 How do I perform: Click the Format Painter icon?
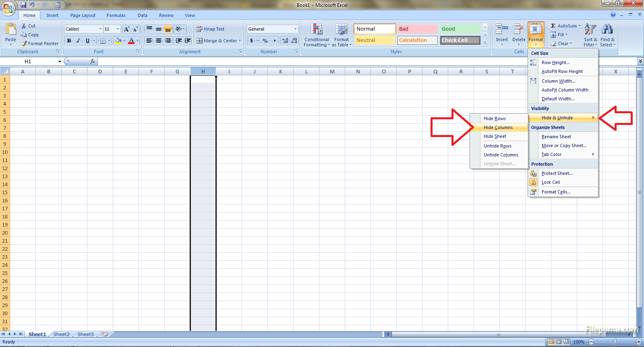pyautogui.click(x=24, y=44)
